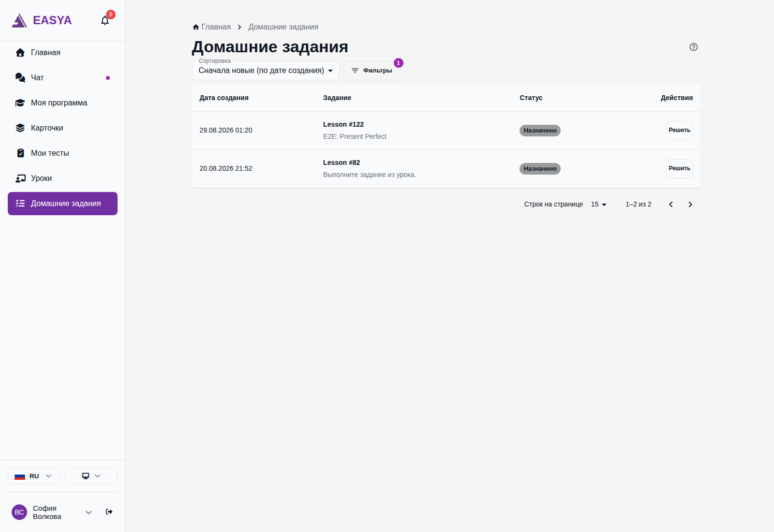Go to the previous page arrow

pos(671,205)
